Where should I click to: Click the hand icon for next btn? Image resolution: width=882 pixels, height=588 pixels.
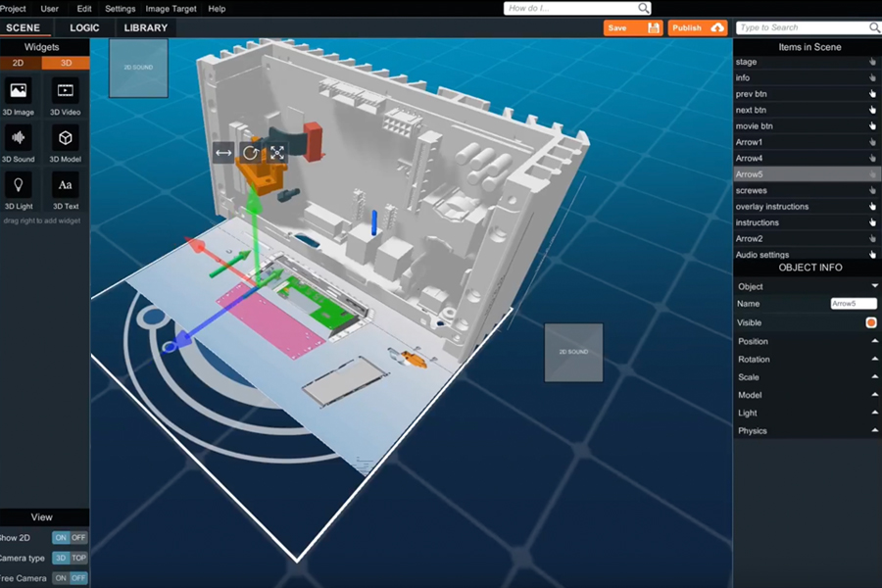[x=872, y=110]
